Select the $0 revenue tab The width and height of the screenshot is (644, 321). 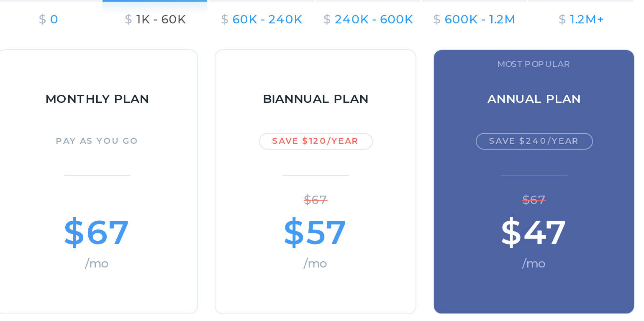(49, 19)
